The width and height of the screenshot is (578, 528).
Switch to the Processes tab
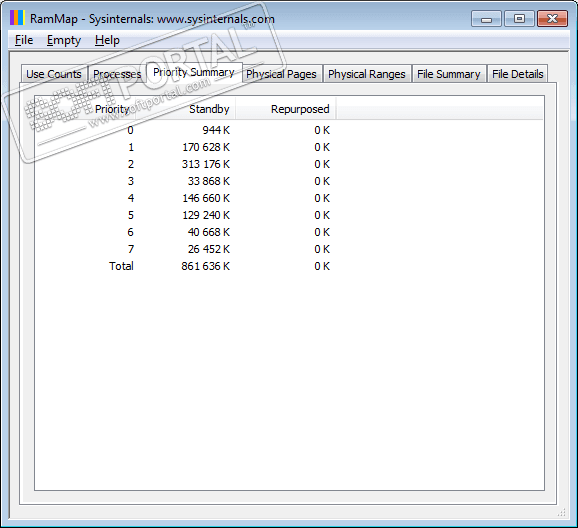[117, 74]
